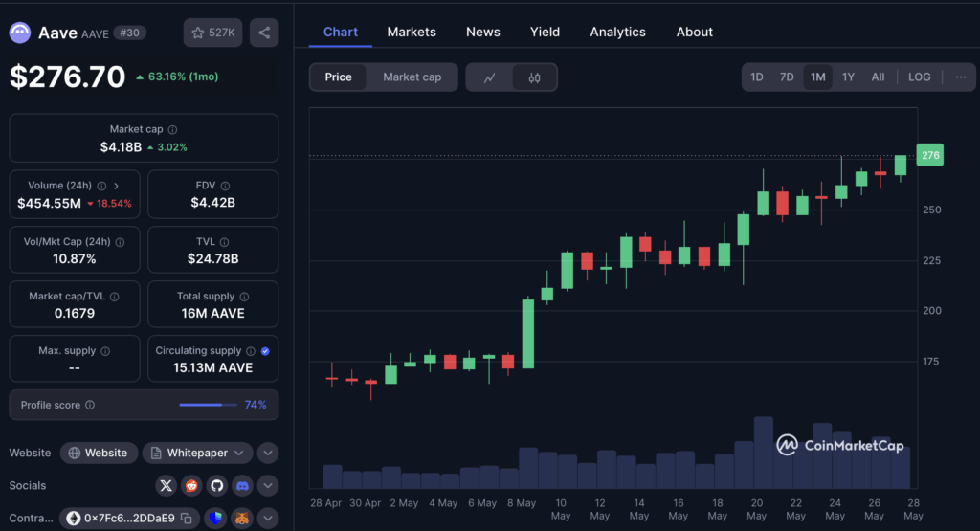The height and width of the screenshot is (531, 980).
Task: Copy the contract address icon
Action: coord(187,518)
